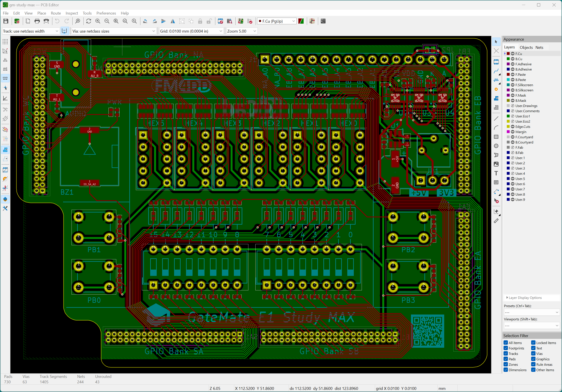This screenshot has width=562, height=392.
Task: Click the F.Silkscreen color swatch
Action: (508, 85)
